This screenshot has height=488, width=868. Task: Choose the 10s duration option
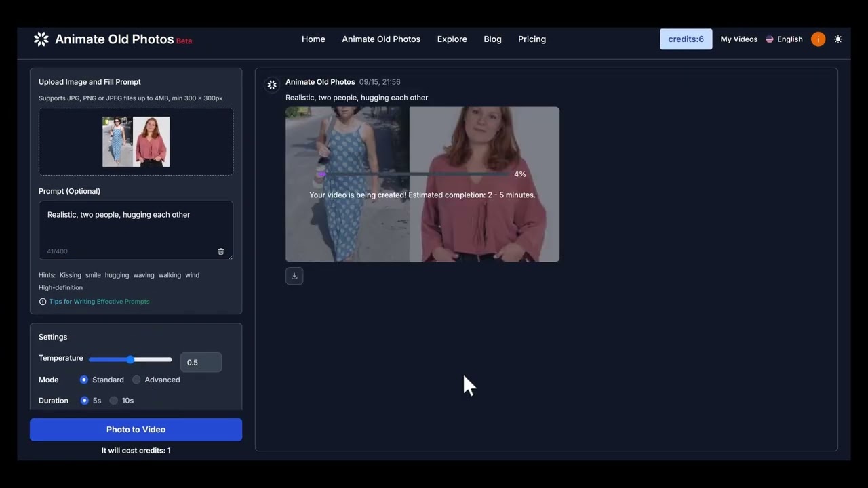114,401
